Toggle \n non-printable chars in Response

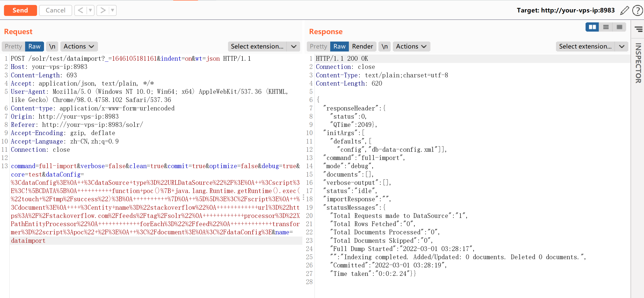pos(384,47)
